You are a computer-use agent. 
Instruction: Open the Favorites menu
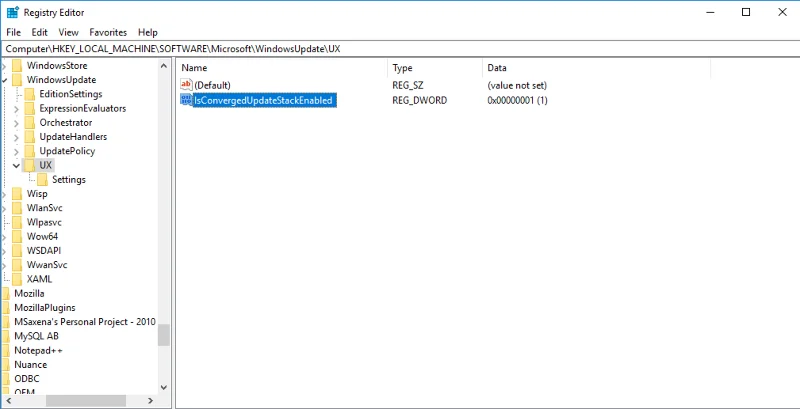[x=108, y=32]
